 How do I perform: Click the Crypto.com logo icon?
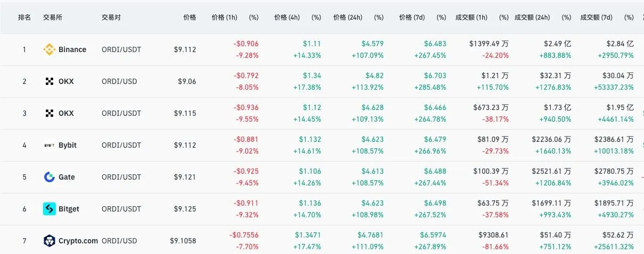click(49, 241)
